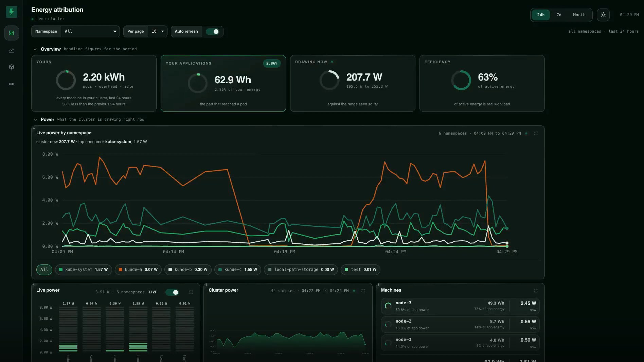Expand the Live power bar panel fullscreen
This screenshot has height=362, width=644.
coord(191,292)
